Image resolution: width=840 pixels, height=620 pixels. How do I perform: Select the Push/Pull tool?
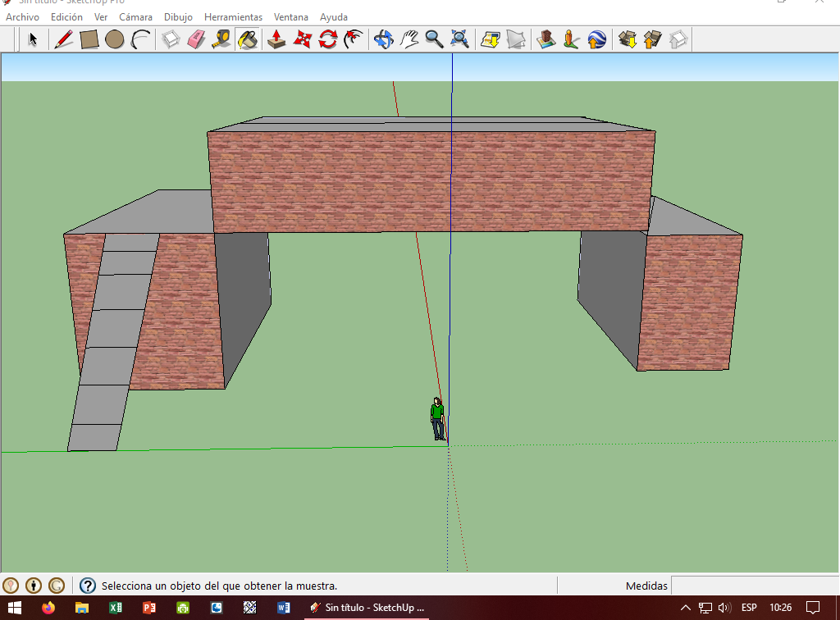coord(276,39)
